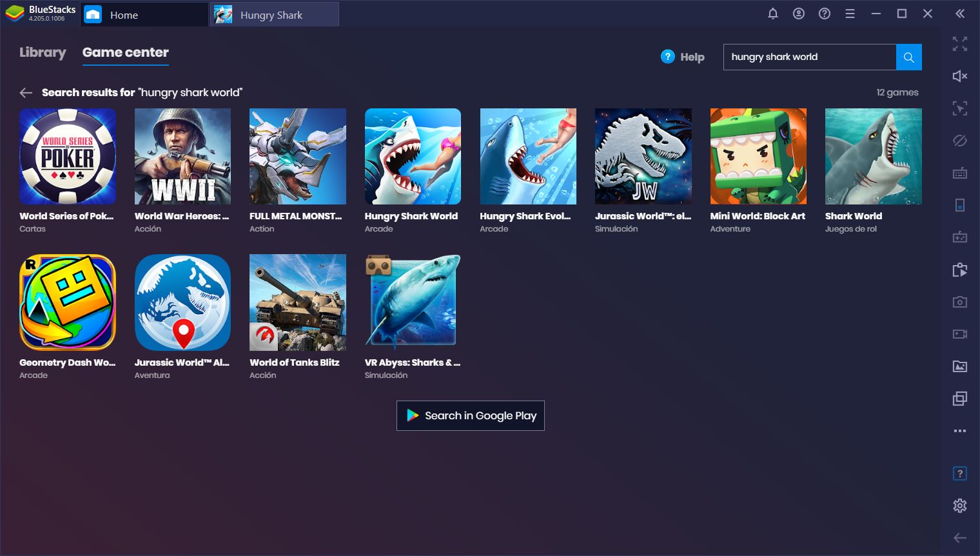Click the sidebar back arrow at bottom

point(960,538)
